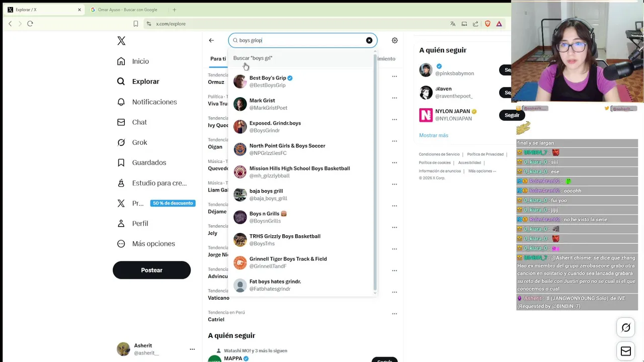Follow NYLON JAPAN with Seguir button
The width and height of the screenshot is (644, 362).
tap(512, 115)
